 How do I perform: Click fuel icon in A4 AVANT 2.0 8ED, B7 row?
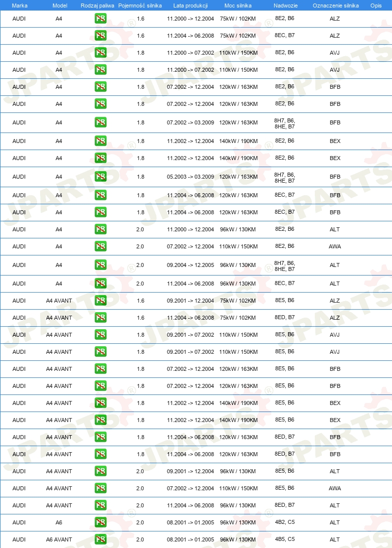coord(101,505)
